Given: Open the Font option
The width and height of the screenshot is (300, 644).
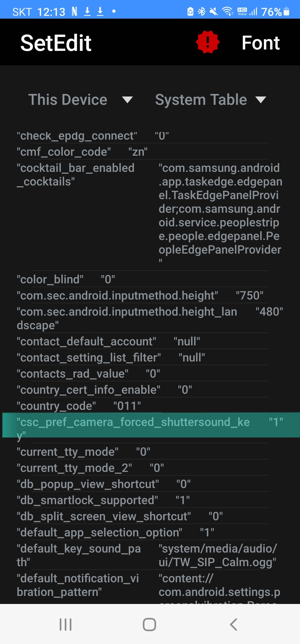Looking at the screenshot, I should click(x=261, y=43).
